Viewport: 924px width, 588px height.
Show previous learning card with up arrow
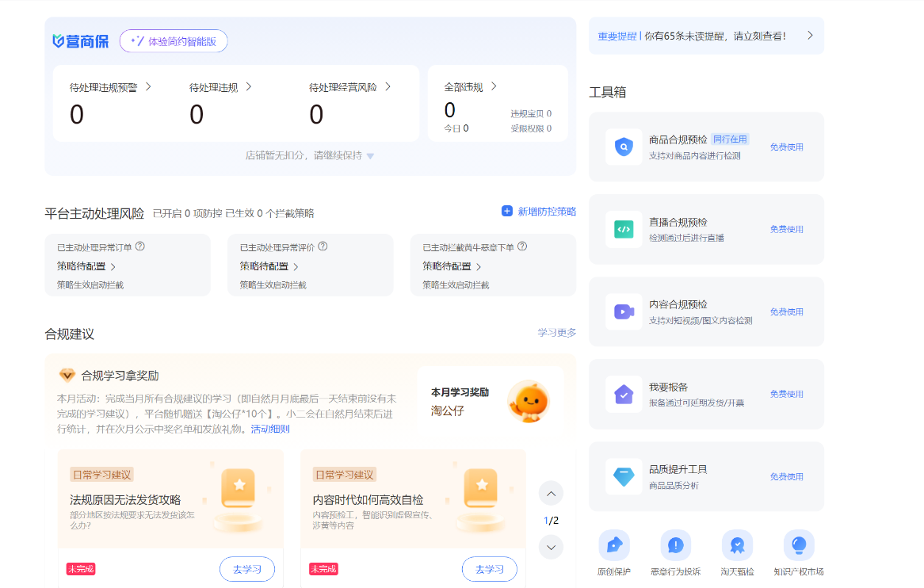coord(551,494)
